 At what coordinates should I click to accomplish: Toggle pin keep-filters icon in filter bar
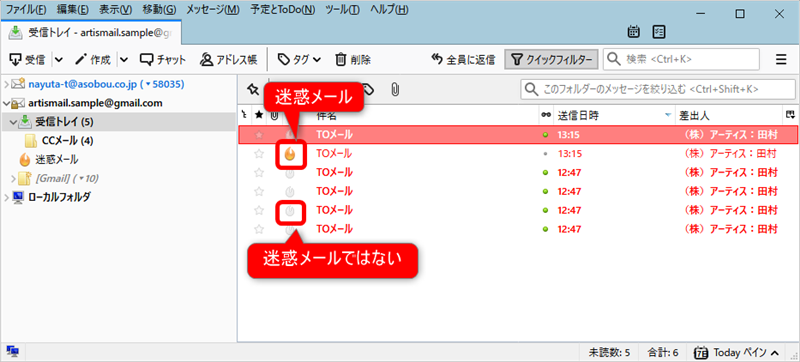click(x=253, y=89)
